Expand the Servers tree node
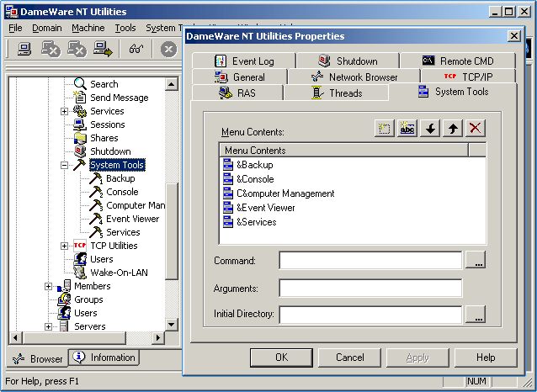 48,326
